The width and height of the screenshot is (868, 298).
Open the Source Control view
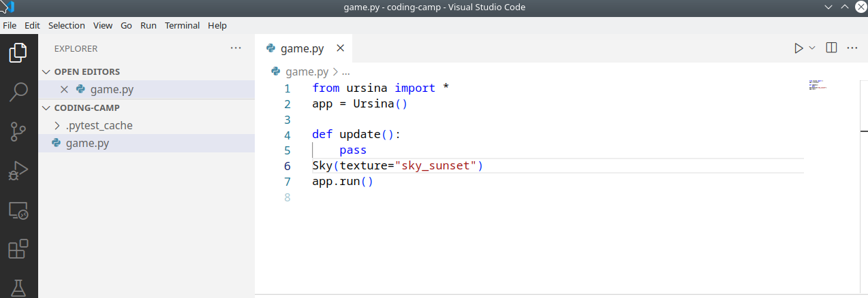(x=18, y=131)
